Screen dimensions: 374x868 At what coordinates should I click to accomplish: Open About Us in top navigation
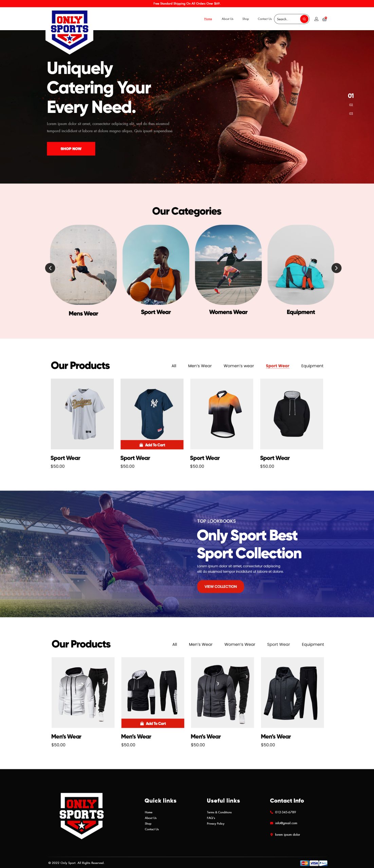click(227, 19)
